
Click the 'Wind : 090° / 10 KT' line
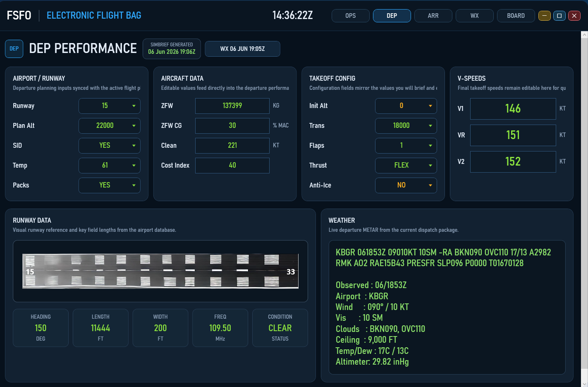click(372, 307)
